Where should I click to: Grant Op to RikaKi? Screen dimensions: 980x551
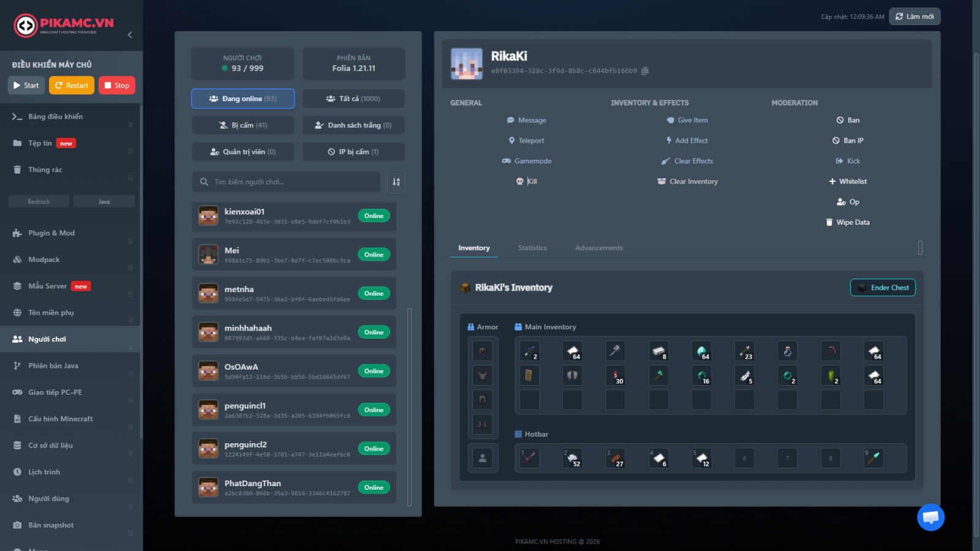pos(848,202)
